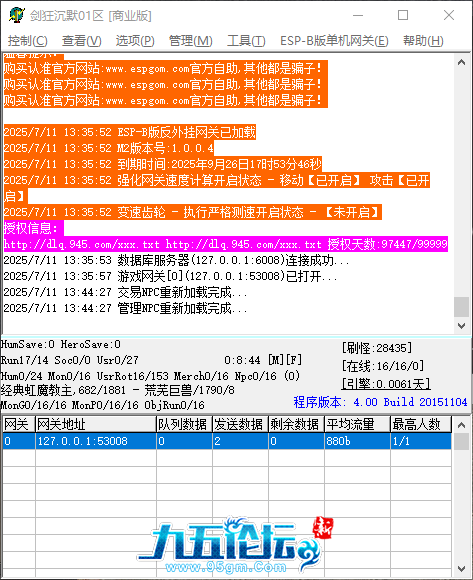Click the log pane scrollbar thumb
473x580 pixels.
(461, 307)
